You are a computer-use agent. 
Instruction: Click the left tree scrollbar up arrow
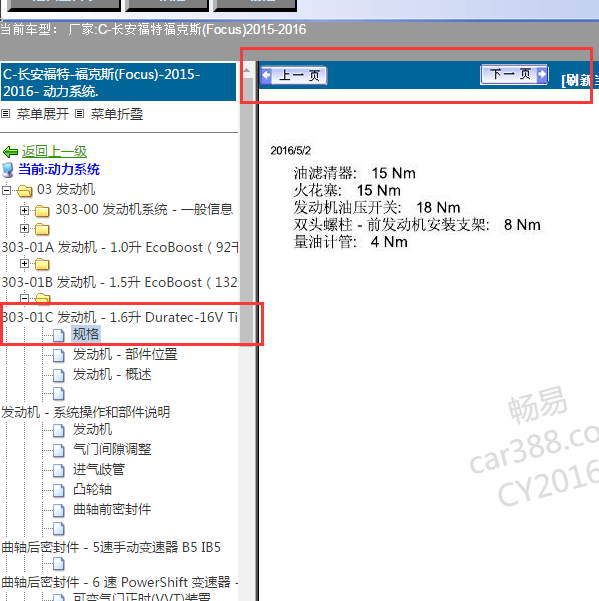click(247, 71)
